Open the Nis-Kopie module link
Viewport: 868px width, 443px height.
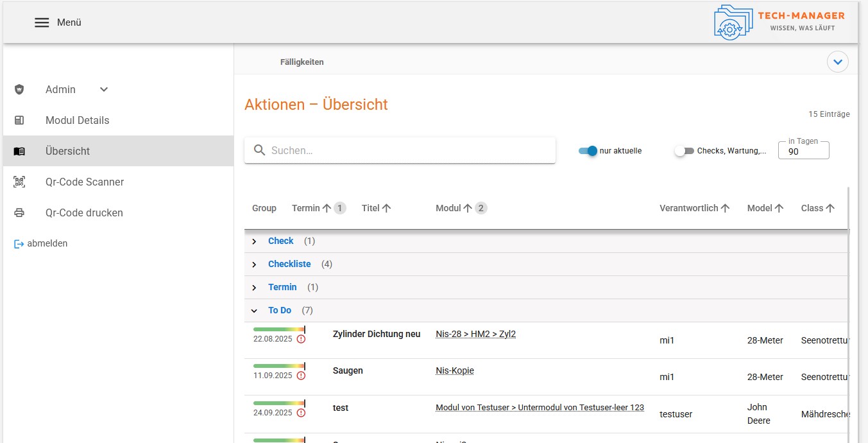(454, 370)
